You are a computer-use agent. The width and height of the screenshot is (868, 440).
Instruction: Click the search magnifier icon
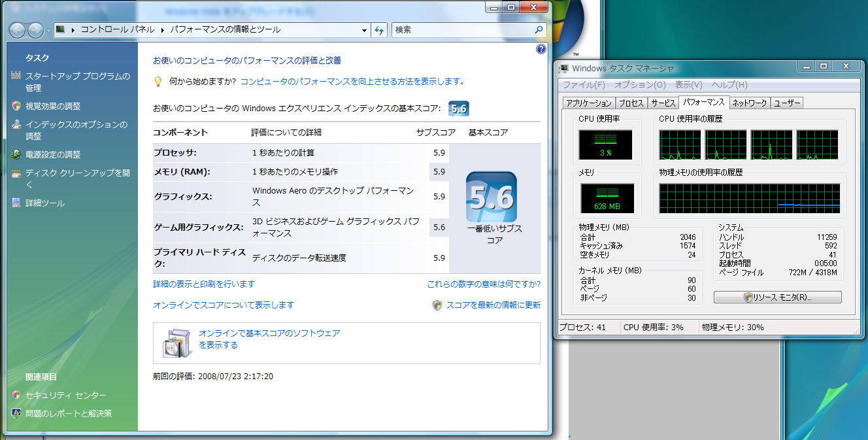[539, 29]
